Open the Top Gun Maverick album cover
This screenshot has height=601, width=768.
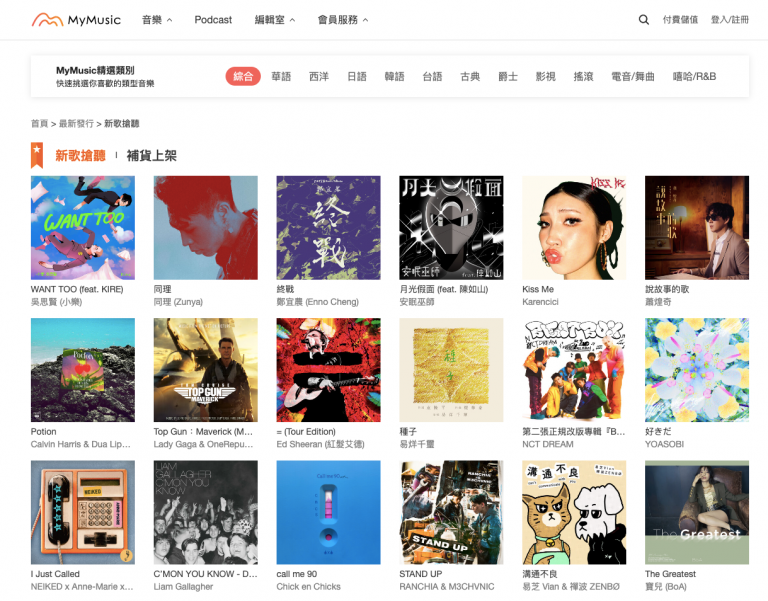point(206,370)
